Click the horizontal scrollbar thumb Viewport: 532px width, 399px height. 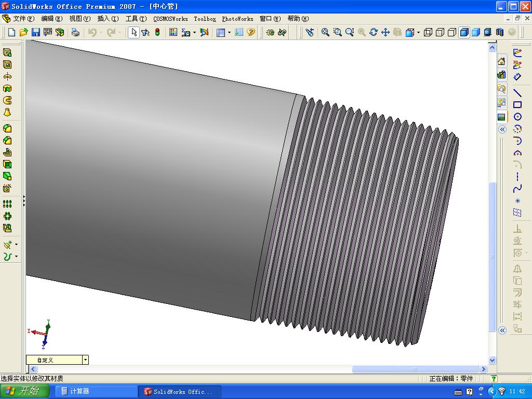pos(415,369)
